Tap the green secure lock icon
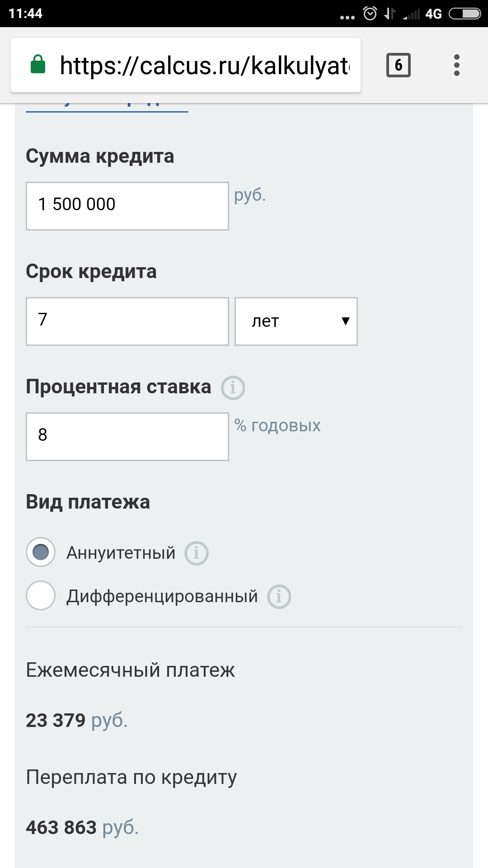The image size is (488, 868). 38,65
